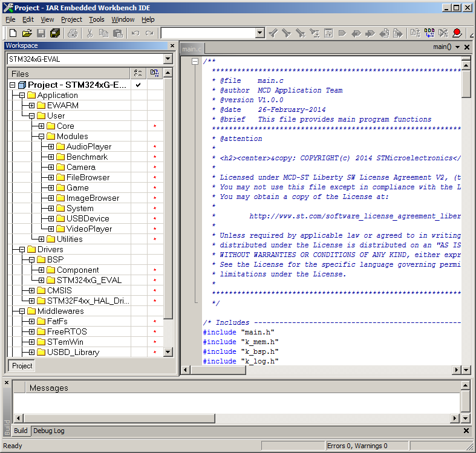476x453 pixels.
Task: Switch to the Debug Log tab
Action: coord(48,431)
